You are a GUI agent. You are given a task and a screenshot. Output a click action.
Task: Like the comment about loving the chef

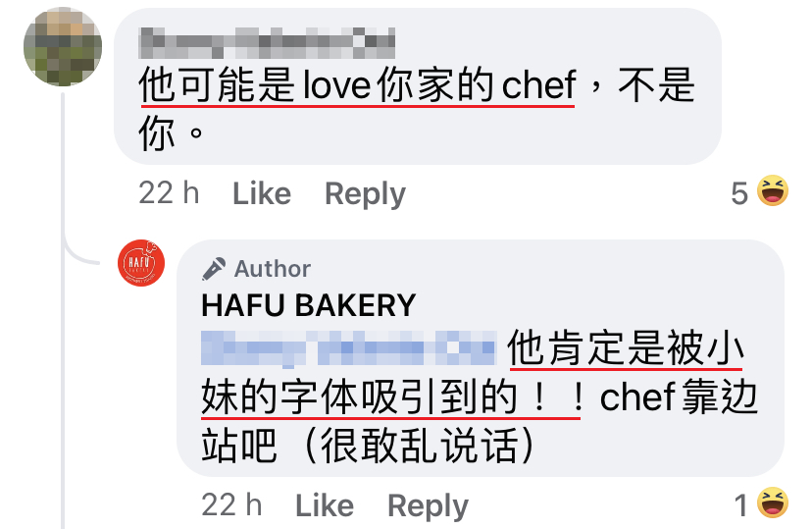click(262, 193)
